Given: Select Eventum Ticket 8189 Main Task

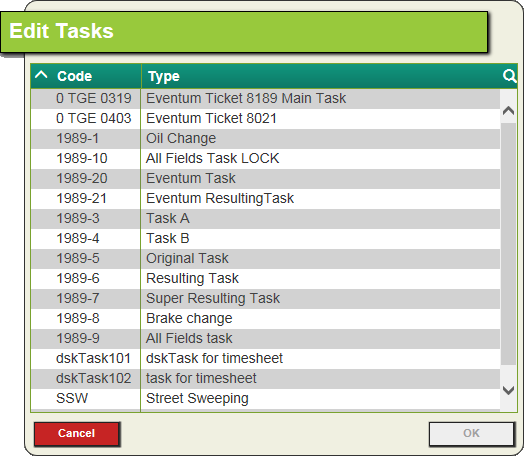Looking at the screenshot, I should click(246, 98).
